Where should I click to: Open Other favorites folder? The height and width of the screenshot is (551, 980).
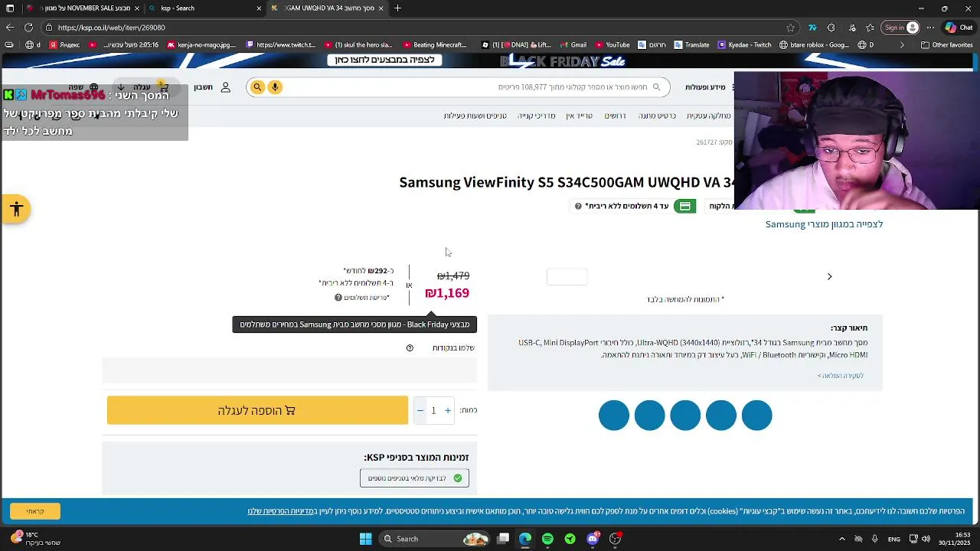click(946, 45)
